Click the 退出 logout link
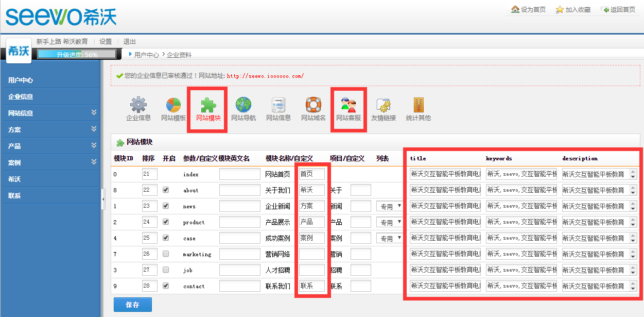Screen dimensions: 644x317 click(130, 42)
